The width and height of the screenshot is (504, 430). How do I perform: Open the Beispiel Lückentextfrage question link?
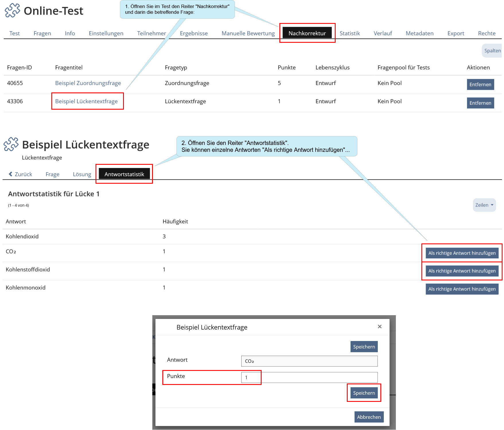pyautogui.click(x=86, y=101)
